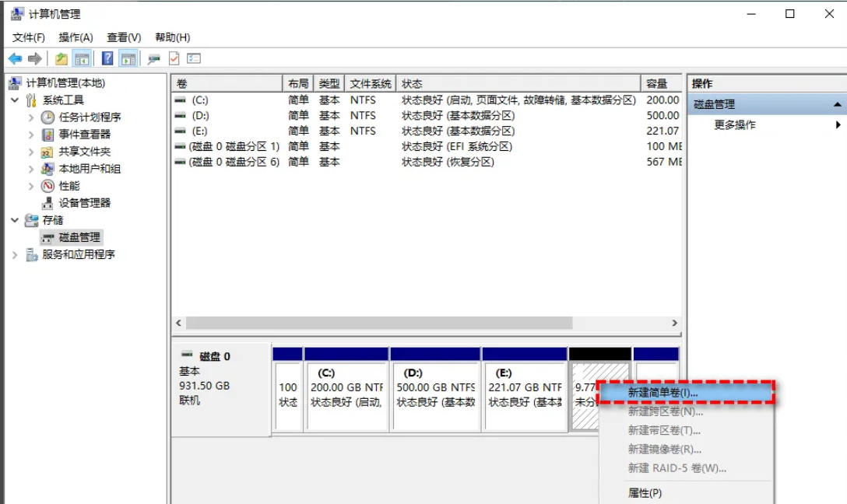The height and width of the screenshot is (504, 847).
Task: Expand the 任务计划程序 node
Action: coord(31,117)
